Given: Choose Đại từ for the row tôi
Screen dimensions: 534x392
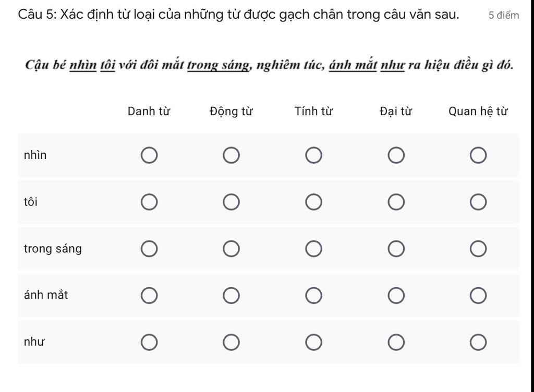Looking at the screenshot, I should (x=396, y=202).
